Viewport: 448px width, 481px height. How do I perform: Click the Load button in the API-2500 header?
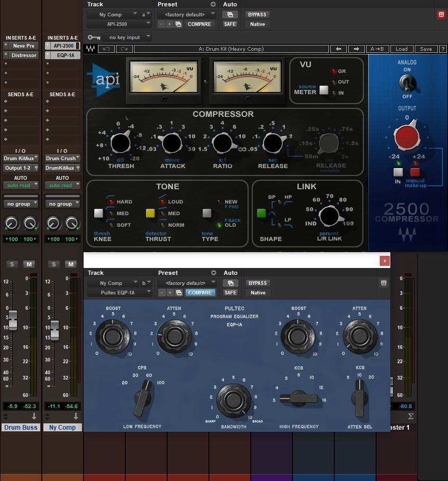401,48
